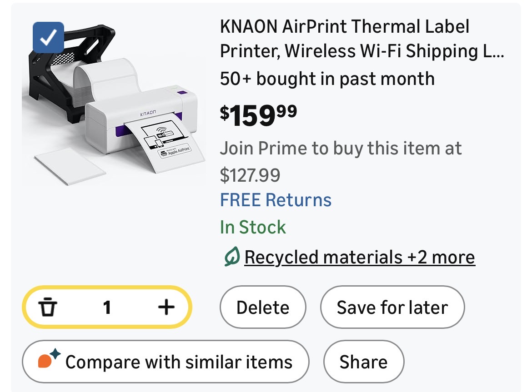Click the quantity value 1

coord(107,308)
